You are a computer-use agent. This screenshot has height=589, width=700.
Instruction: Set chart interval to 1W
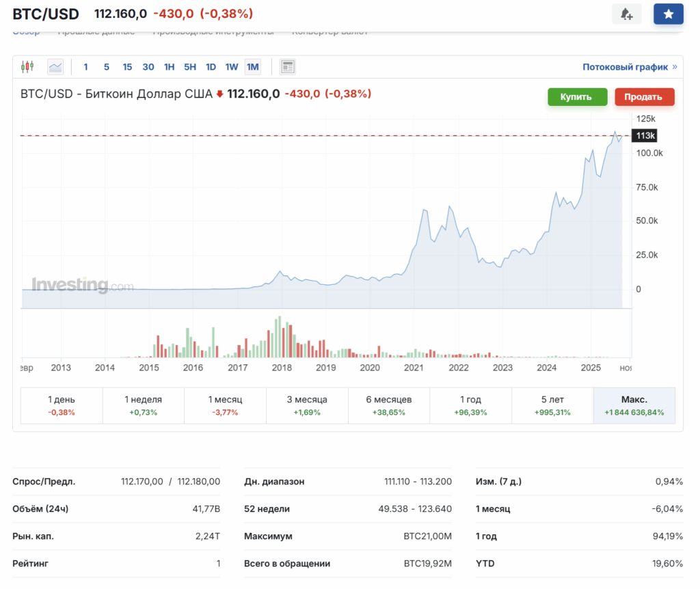[x=232, y=67]
